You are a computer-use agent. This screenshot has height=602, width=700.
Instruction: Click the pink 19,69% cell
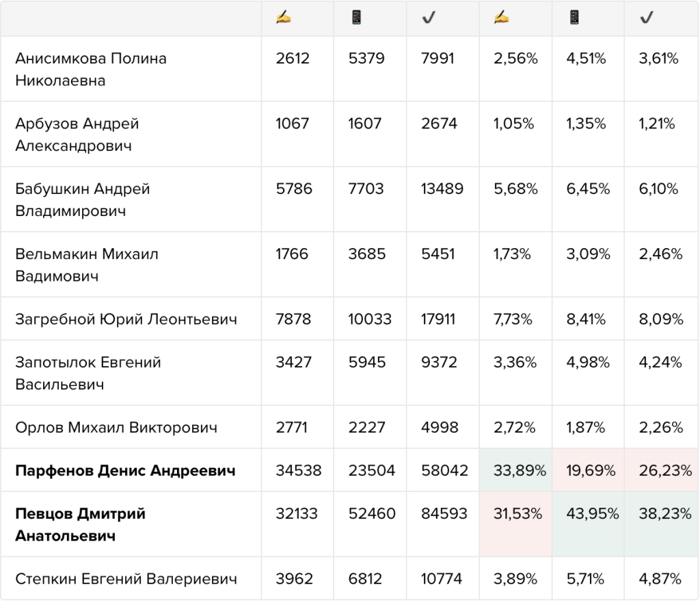589,470
